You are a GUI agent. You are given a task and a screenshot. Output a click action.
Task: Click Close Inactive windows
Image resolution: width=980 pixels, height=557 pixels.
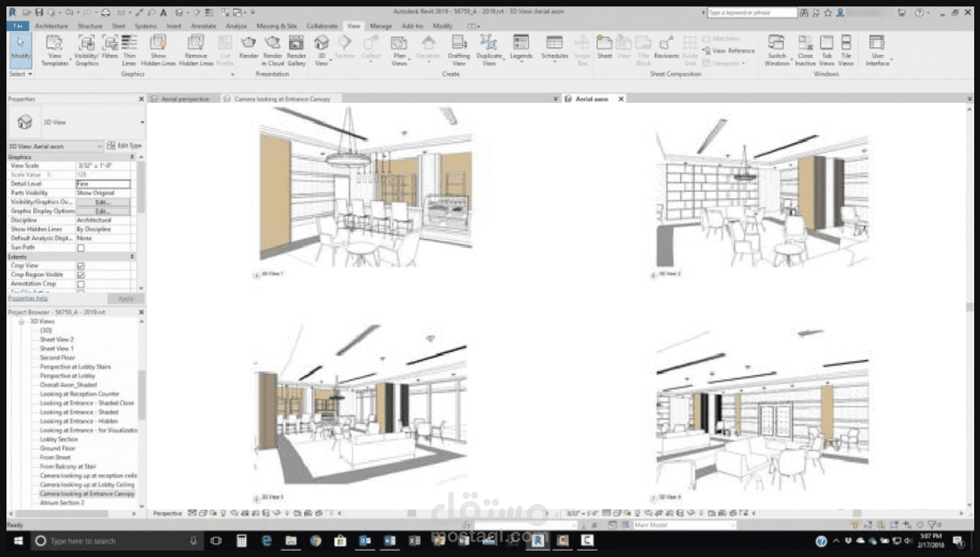pyautogui.click(x=805, y=50)
